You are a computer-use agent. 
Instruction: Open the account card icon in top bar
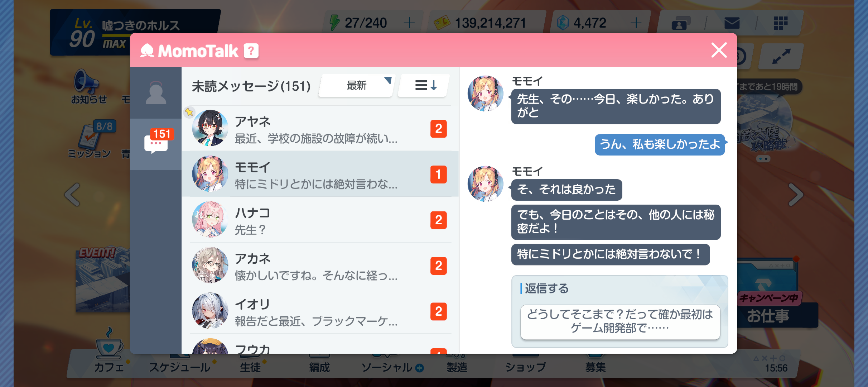pyautogui.click(x=680, y=23)
